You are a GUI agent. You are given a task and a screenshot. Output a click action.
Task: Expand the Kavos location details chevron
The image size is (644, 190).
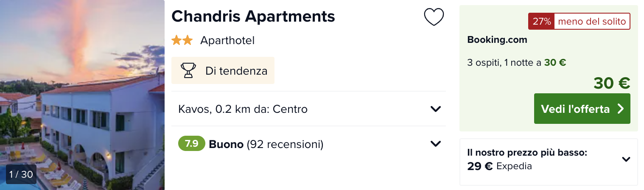coord(436,109)
